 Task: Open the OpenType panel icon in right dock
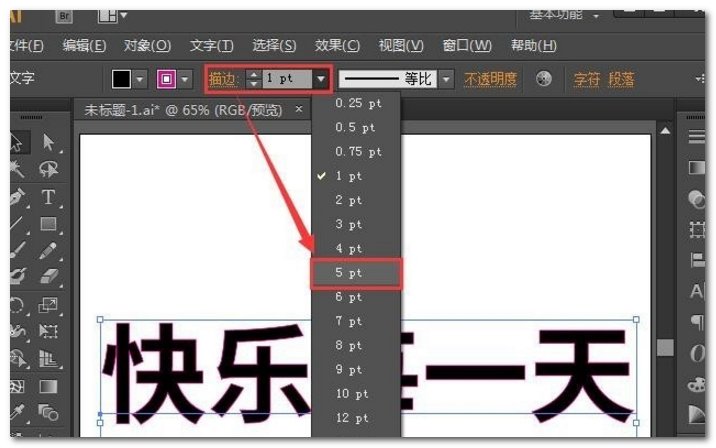(696, 353)
